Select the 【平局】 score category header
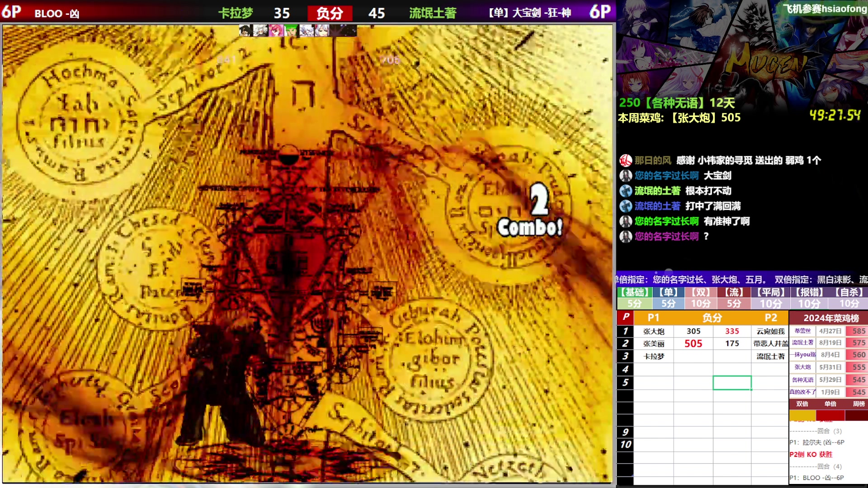 [771, 292]
